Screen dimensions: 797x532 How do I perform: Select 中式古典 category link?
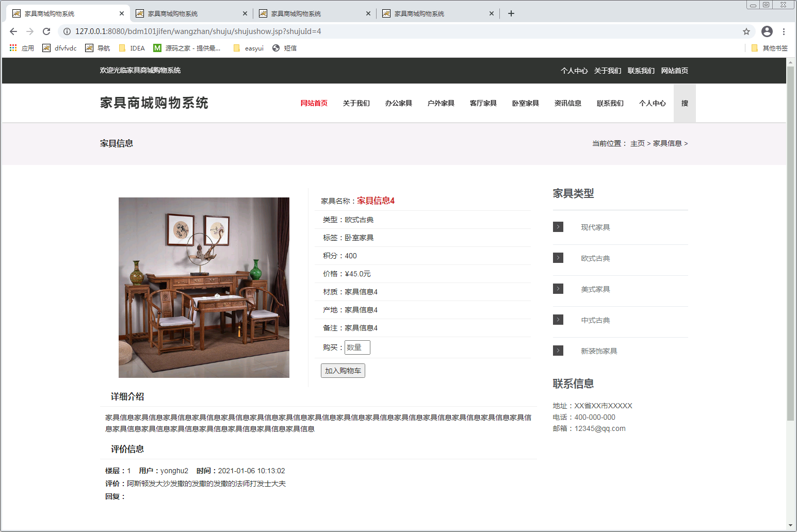[595, 320]
